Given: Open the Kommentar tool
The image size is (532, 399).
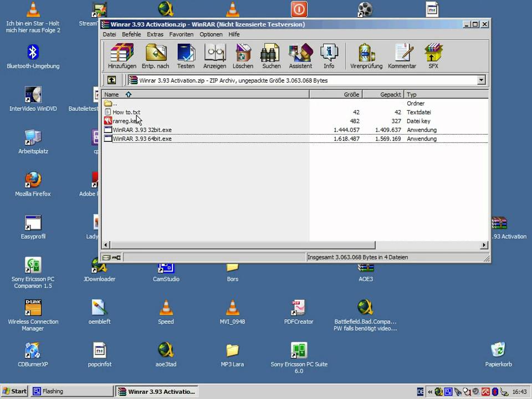Looking at the screenshot, I should point(402,56).
